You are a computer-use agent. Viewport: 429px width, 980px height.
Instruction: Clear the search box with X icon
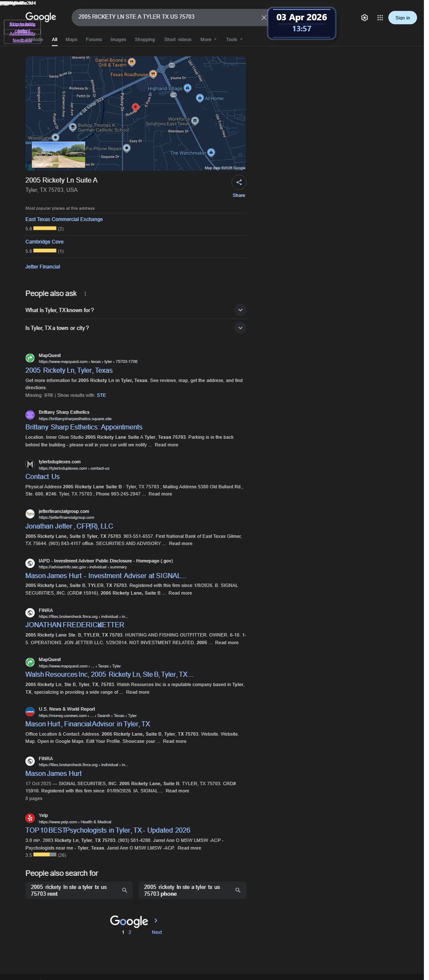(264, 17)
